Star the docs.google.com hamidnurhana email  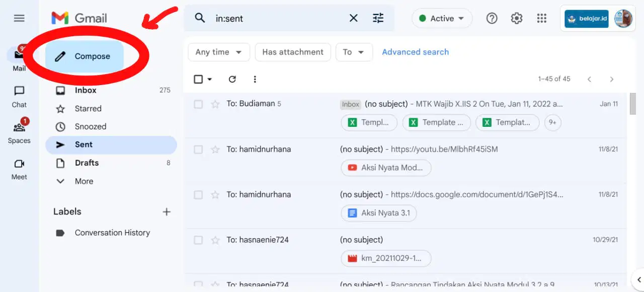click(x=215, y=195)
